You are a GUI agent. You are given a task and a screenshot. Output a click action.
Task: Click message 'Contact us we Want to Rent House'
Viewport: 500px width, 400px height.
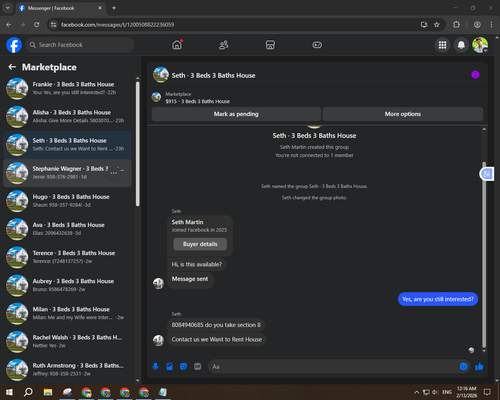click(217, 339)
